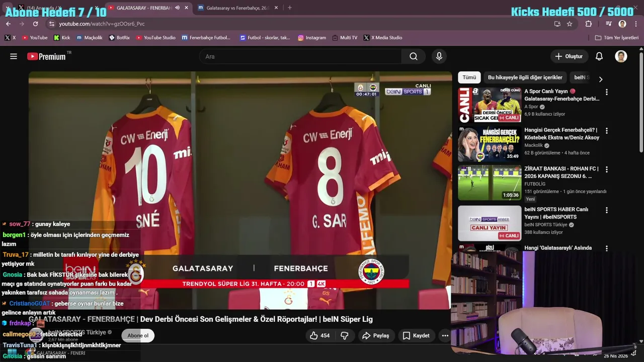Image resolution: width=644 pixels, height=362 pixels.
Task: Open A Spor Canlı Yayın video thumbnail
Action: pyautogui.click(x=490, y=105)
